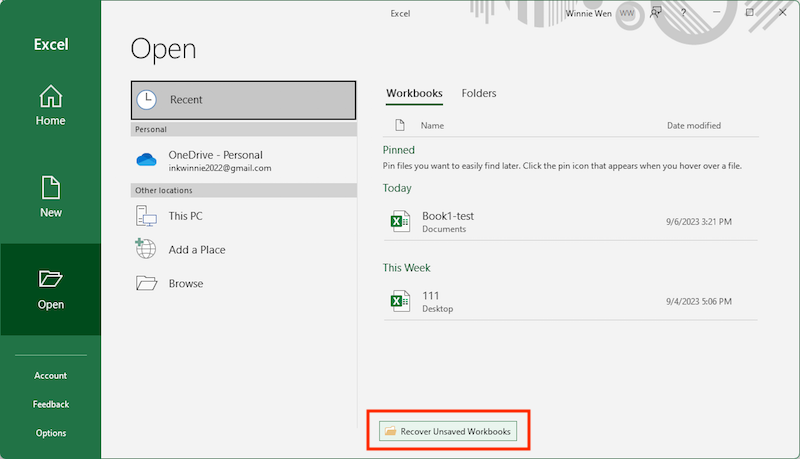Switch to the Folders tab
800x459 pixels.
[479, 93]
